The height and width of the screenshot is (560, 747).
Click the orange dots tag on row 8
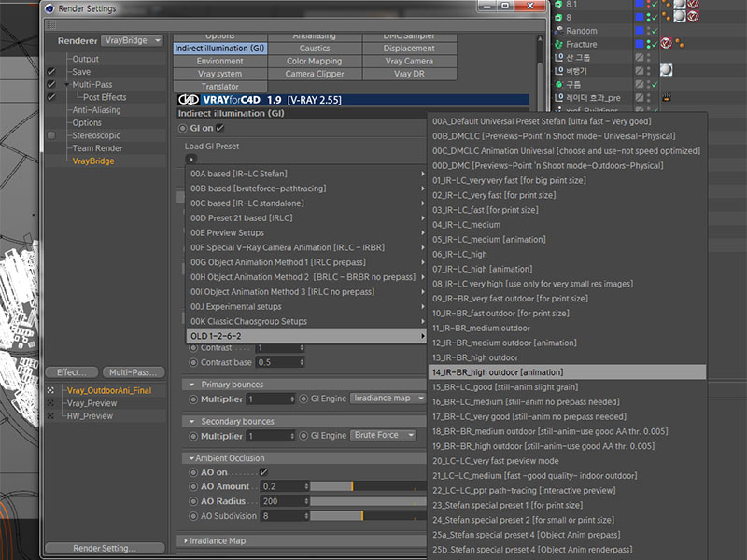666,17
